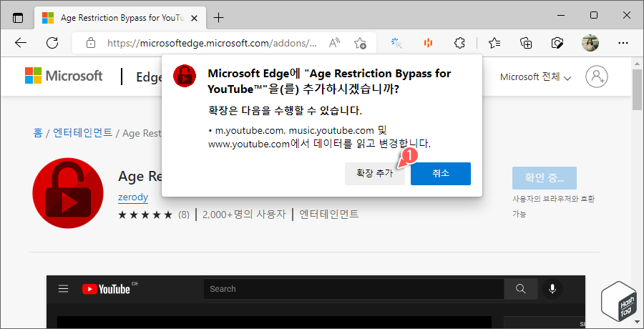Open the Collections icon

point(526,43)
